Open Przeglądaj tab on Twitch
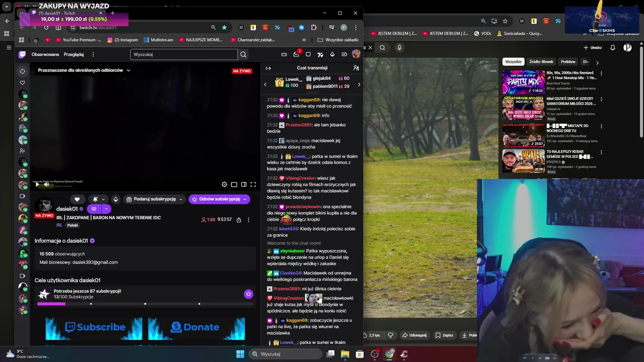Viewport: 644px width, 362px height. [x=74, y=54]
